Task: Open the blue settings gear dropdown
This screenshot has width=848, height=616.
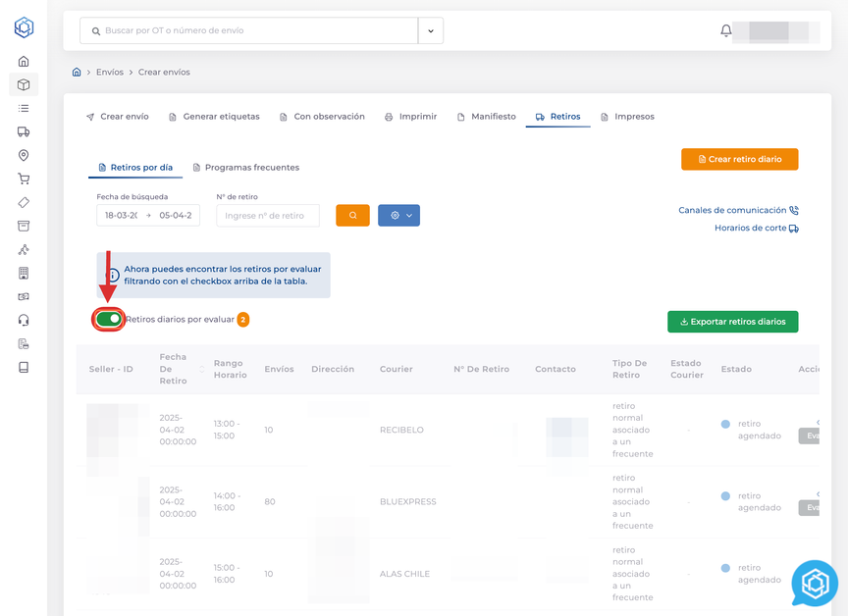Action: pyautogui.click(x=398, y=215)
